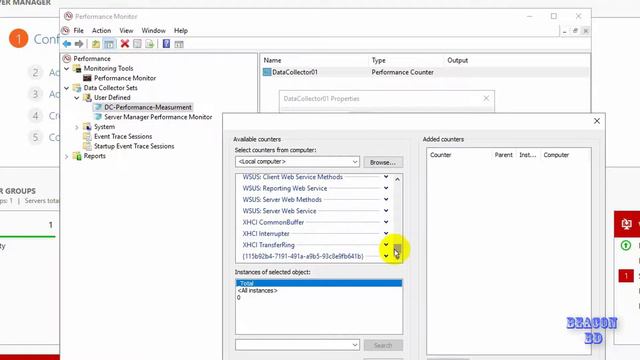Collapse the User Defined tree node
This screenshot has width=640, height=360.
coord(77,98)
